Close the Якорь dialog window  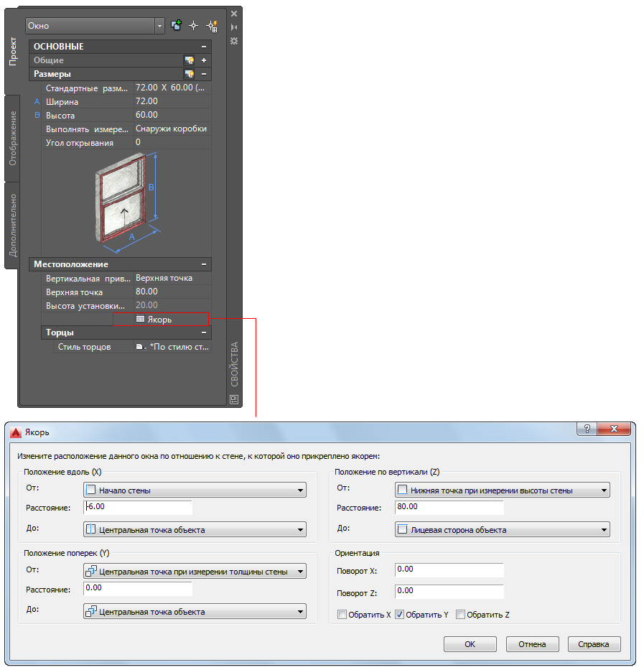[614, 429]
